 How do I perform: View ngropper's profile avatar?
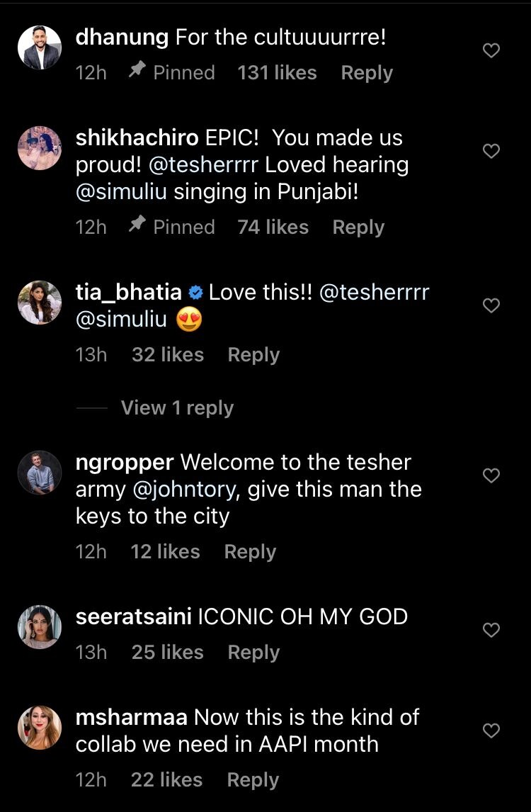40,473
